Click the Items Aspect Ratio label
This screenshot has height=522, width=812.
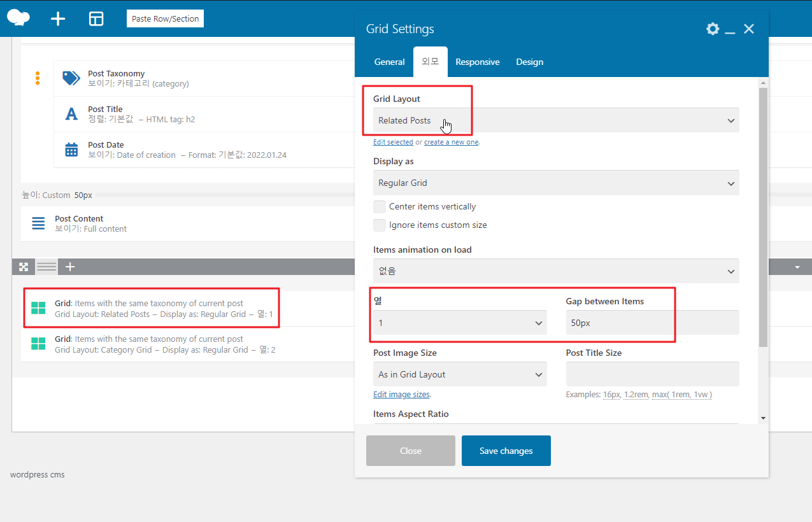411,414
